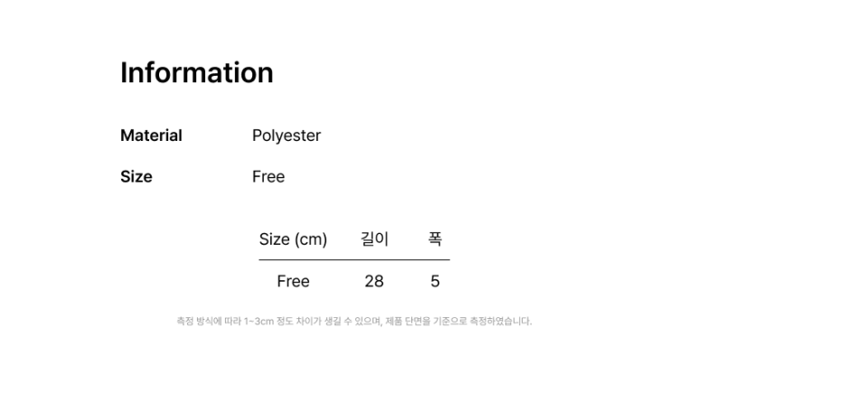Click the 1~3cm text in the footnote
Screen dimensions: 868x412
(259, 322)
